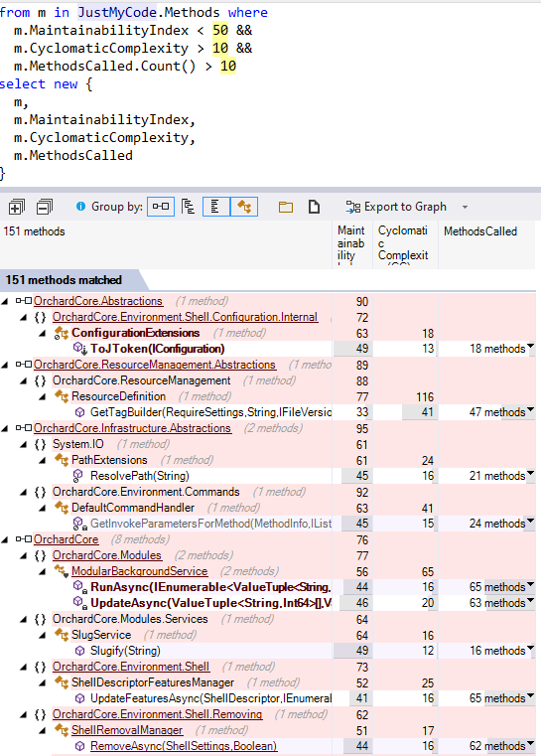The image size is (541, 756).
Task: Click the RunAsync method icon
Action: pyautogui.click(x=79, y=587)
